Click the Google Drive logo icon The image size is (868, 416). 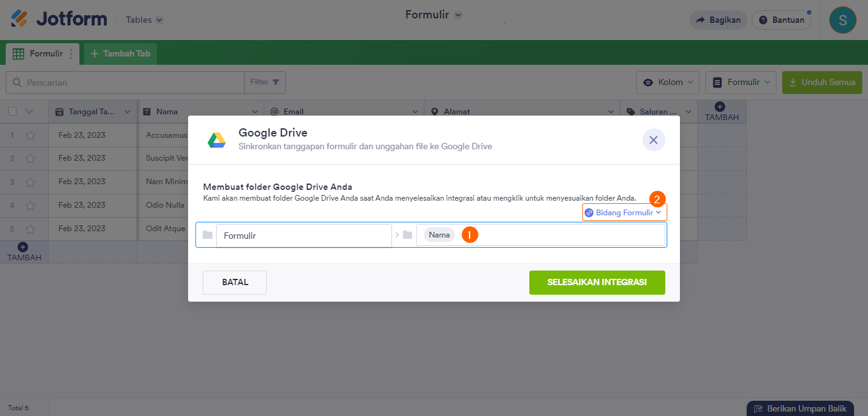coord(217,140)
